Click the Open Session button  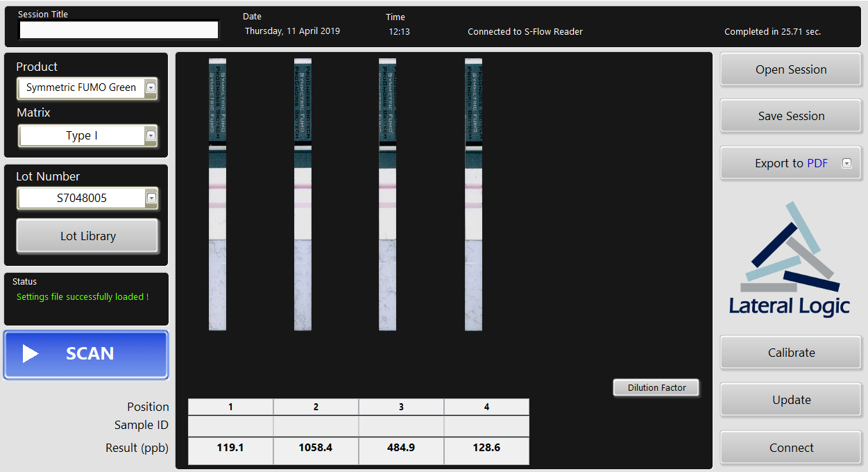(x=790, y=69)
